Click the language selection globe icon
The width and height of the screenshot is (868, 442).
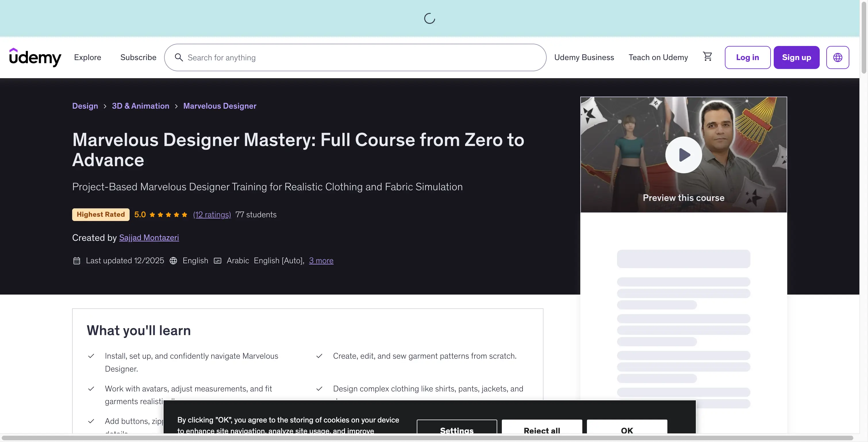[x=838, y=57]
